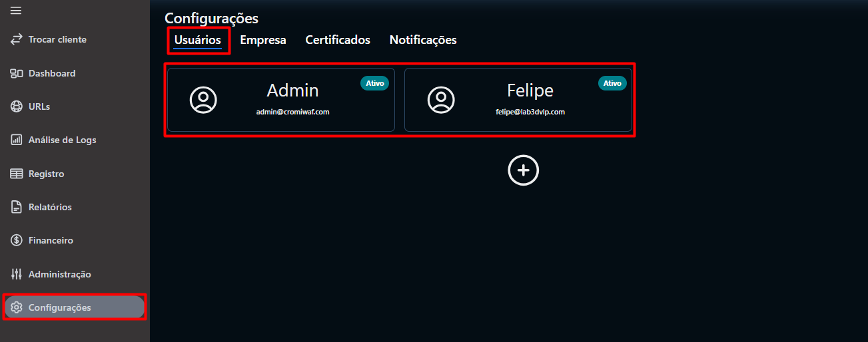Open the Certificados tab
Screen dimensions: 868x342
[338, 40]
